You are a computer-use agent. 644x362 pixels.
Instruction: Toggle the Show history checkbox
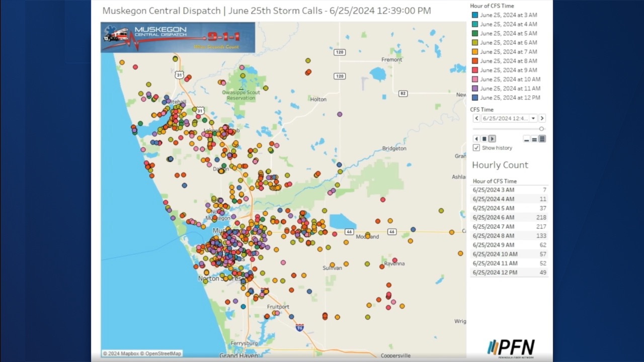point(476,148)
